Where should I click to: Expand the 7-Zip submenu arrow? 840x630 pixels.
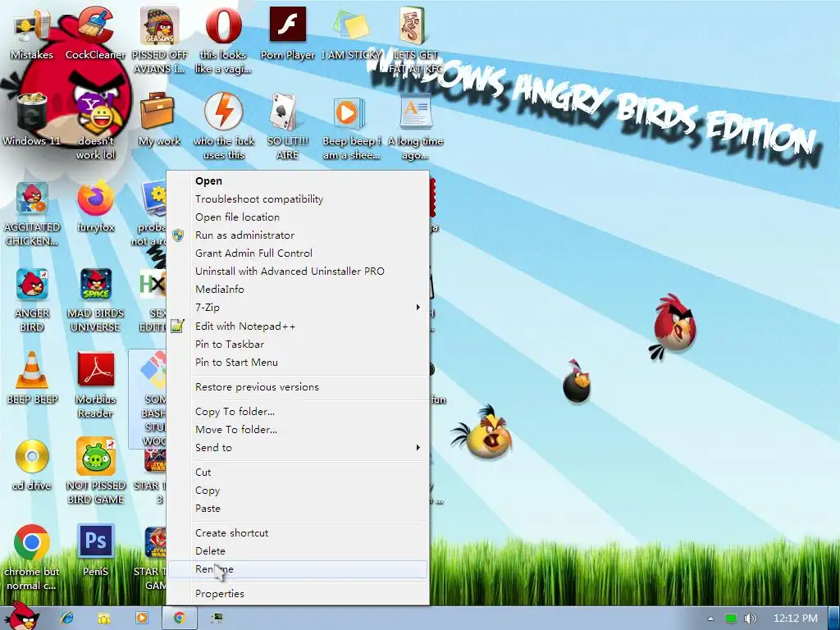click(418, 307)
